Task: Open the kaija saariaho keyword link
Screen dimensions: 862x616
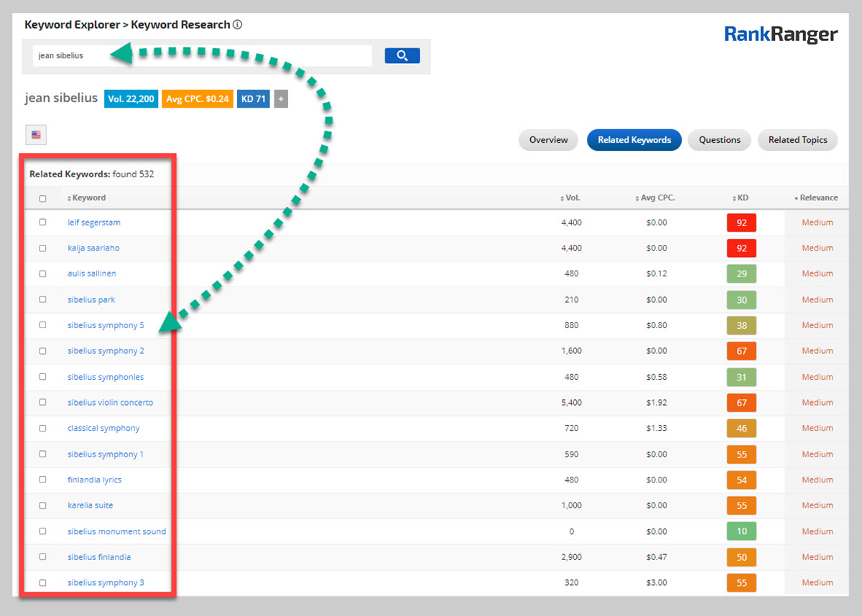Action: (x=93, y=248)
